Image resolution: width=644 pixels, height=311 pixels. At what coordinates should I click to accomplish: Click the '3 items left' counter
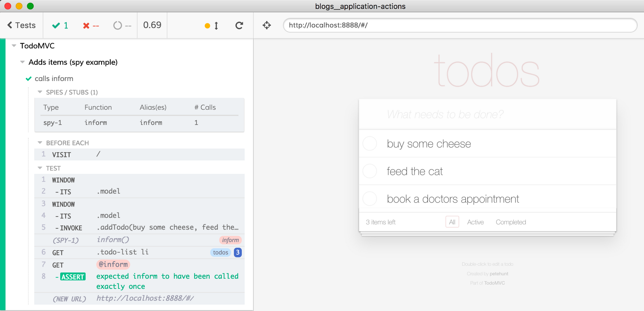click(x=381, y=222)
